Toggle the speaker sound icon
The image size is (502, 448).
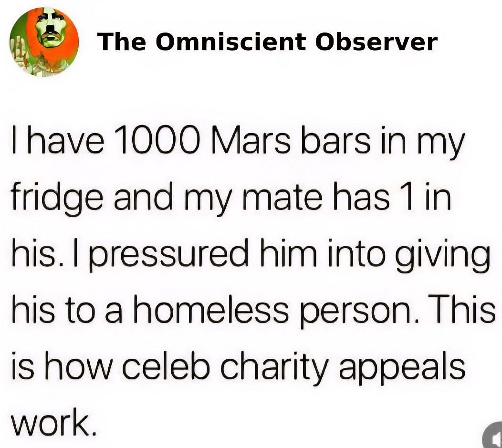[x=493, y=436]
